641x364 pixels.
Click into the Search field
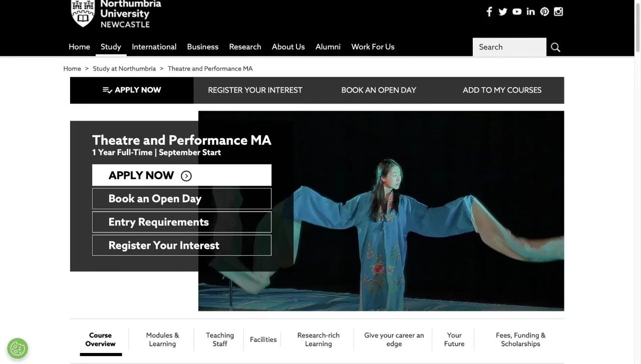[509, 47]
